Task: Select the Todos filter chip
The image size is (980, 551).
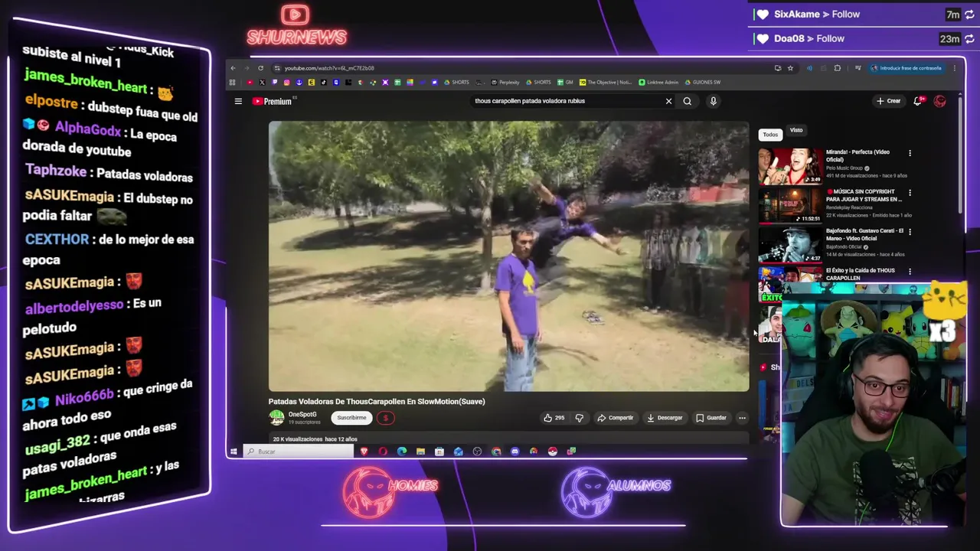Action: [x=770, y=134]
